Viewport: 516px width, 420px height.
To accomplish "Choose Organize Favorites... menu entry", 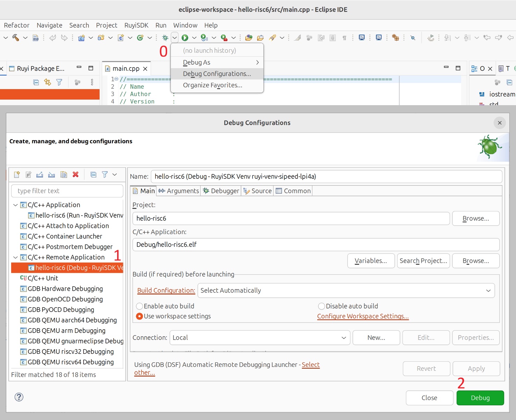I will (x=217, y=85).
